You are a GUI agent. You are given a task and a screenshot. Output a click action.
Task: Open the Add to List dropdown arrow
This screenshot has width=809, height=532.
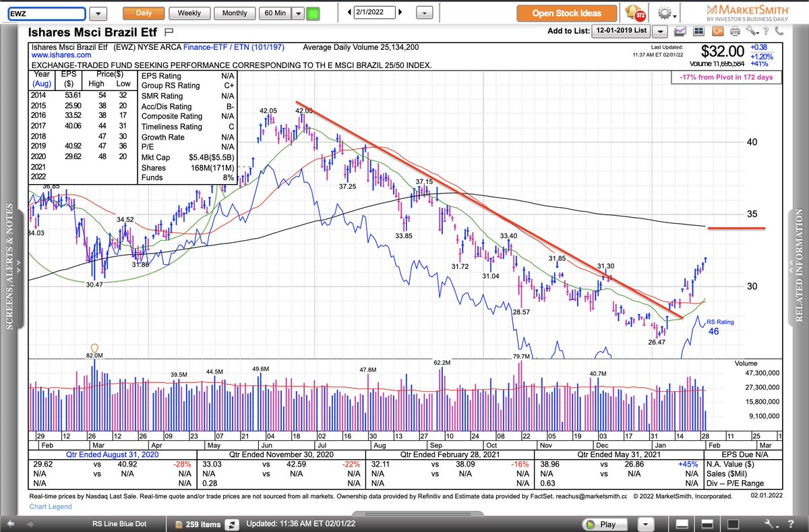point(660,31)
